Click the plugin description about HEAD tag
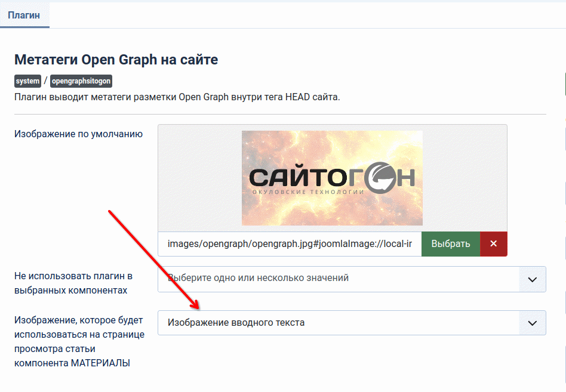This screenshot has height=392, width=566. click(177, 97)
